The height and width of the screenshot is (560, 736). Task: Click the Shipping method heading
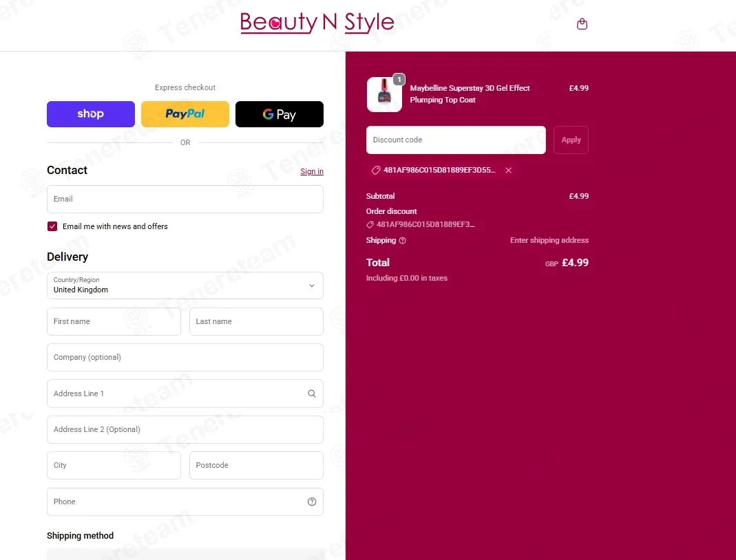81,536
